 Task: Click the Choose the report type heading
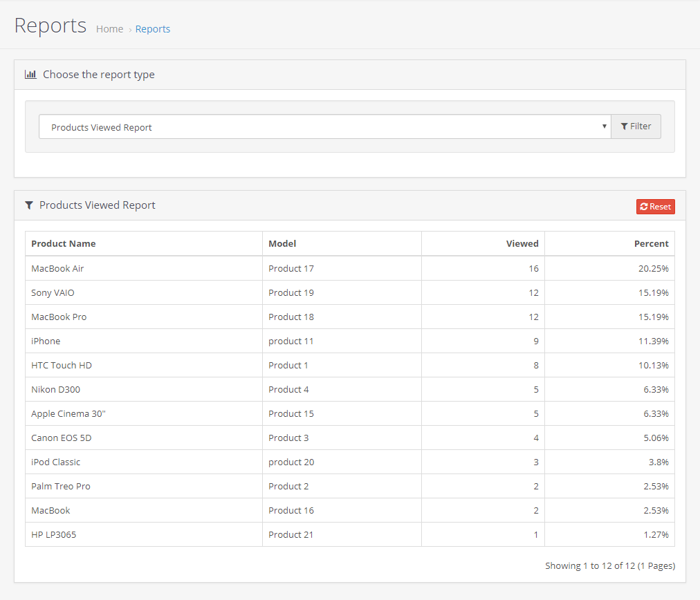point(99,75)
